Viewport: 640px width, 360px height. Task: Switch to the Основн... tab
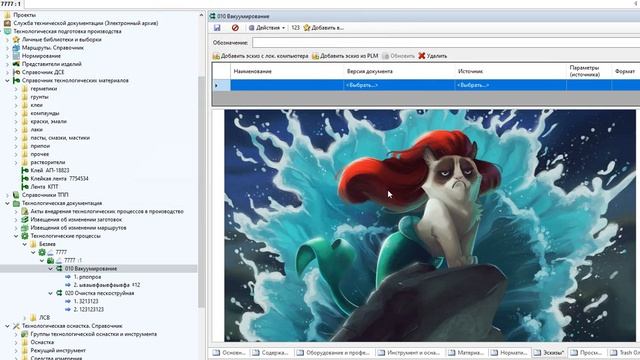pos(229,352)
